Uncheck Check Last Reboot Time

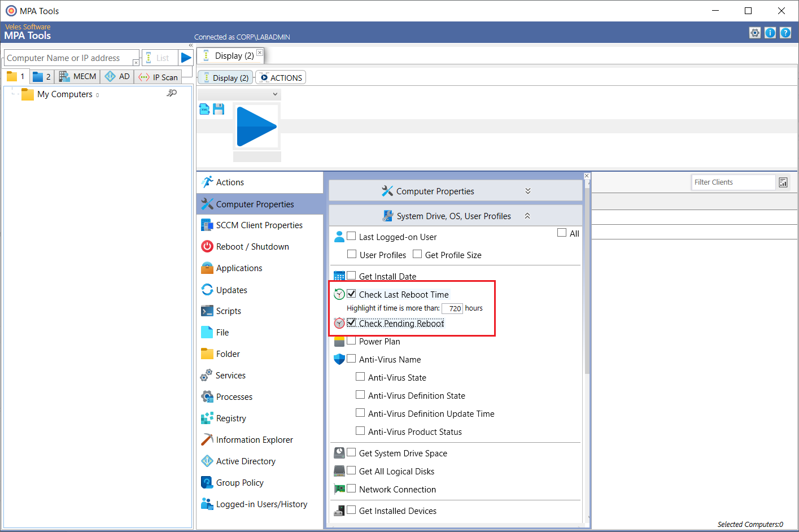tap(351, 294)
